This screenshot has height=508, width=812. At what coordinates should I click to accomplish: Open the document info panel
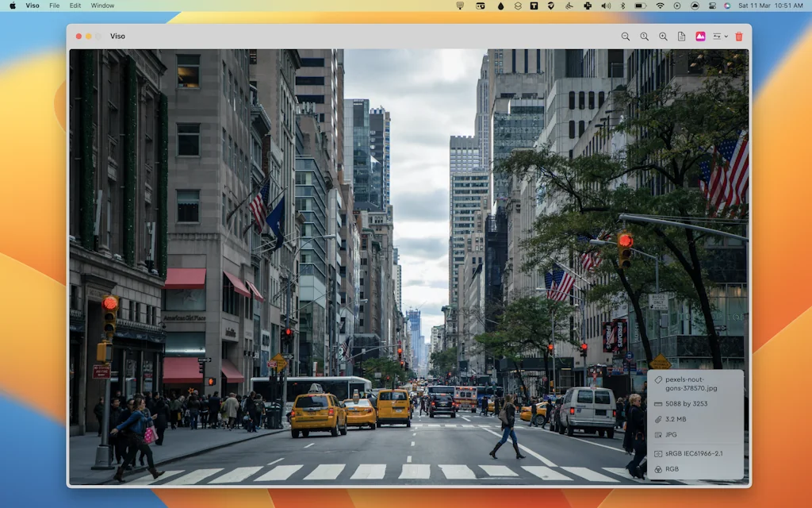point(682,36)
